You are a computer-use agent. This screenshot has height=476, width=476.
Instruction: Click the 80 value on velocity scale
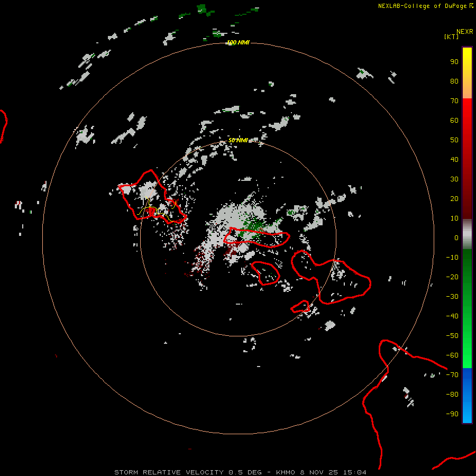454,81
